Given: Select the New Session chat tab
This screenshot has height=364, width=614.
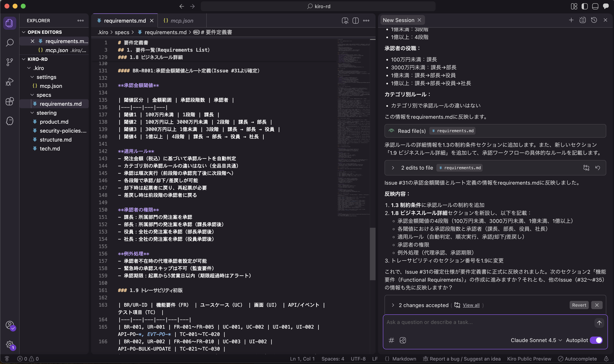Looking at the screenshot, I should [398, 20].
